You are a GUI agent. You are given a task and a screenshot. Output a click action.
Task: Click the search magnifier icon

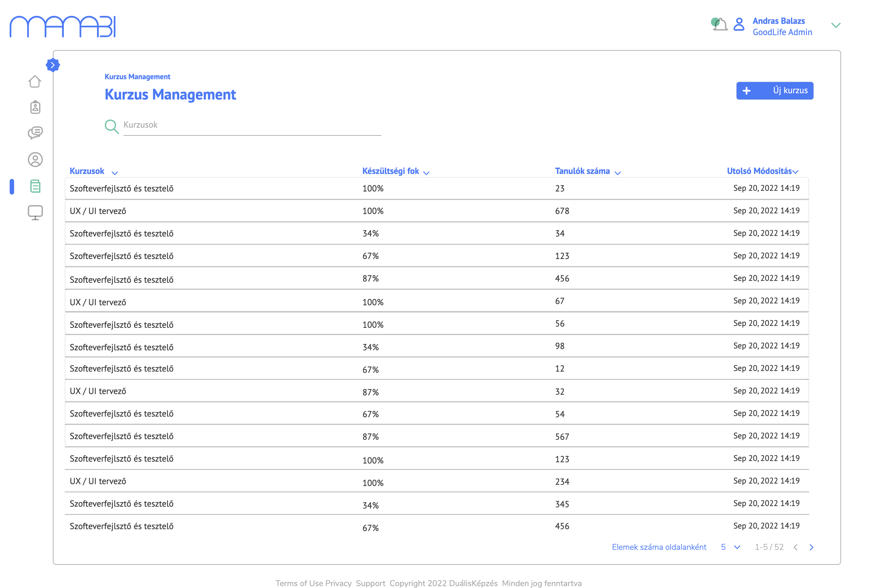click(111, 126)
